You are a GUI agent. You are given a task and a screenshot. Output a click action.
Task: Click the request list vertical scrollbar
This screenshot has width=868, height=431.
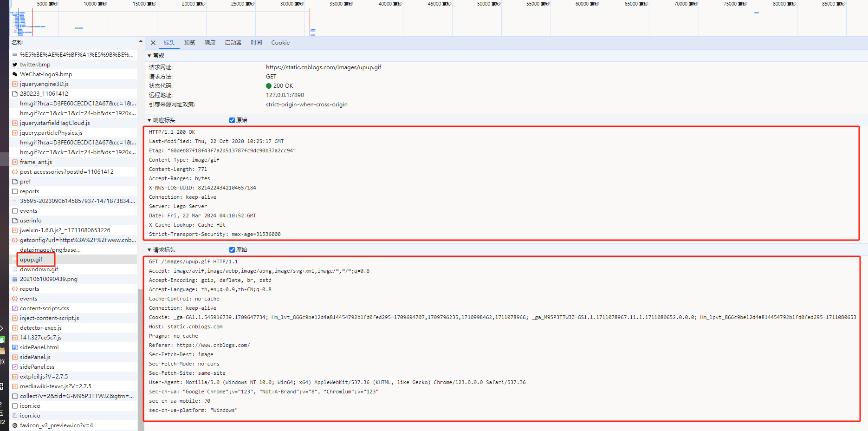pyautogui.click(x=140, y=358)
